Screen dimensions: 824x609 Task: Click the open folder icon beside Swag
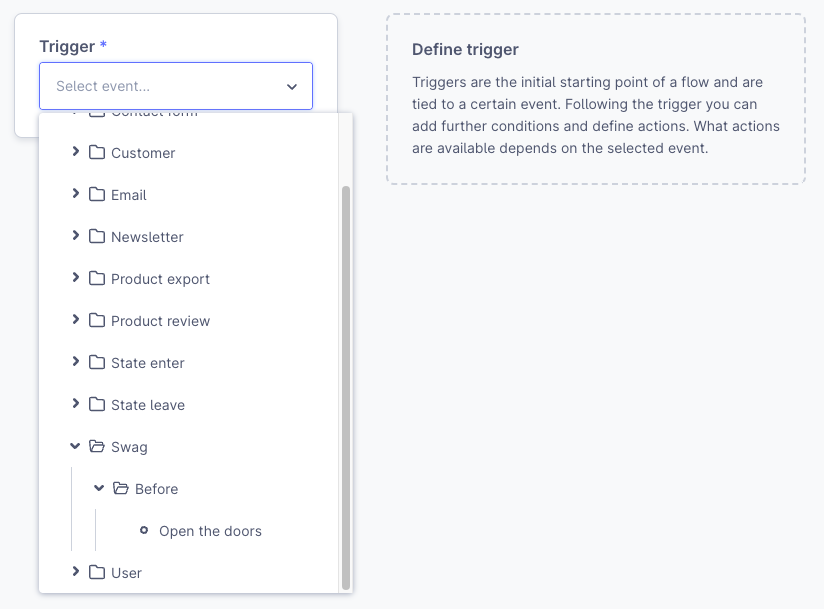[97, 447]
